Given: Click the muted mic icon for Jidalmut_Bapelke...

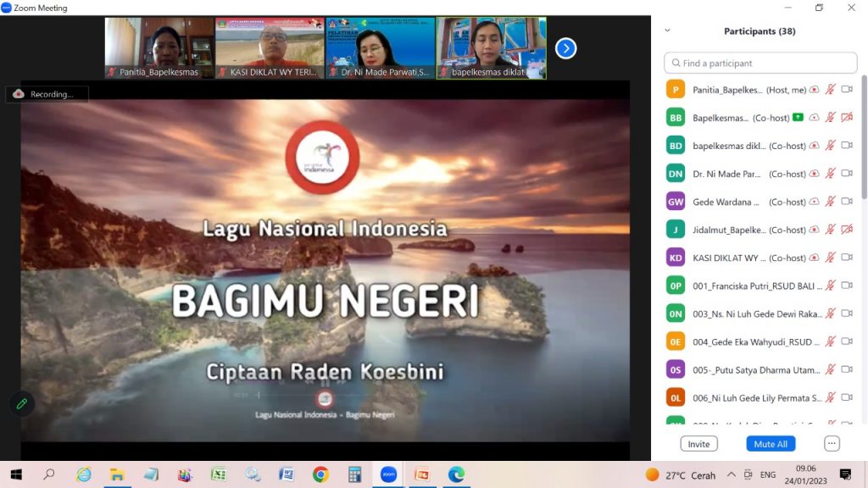Looking at the screenshot, I should (831, 230).
